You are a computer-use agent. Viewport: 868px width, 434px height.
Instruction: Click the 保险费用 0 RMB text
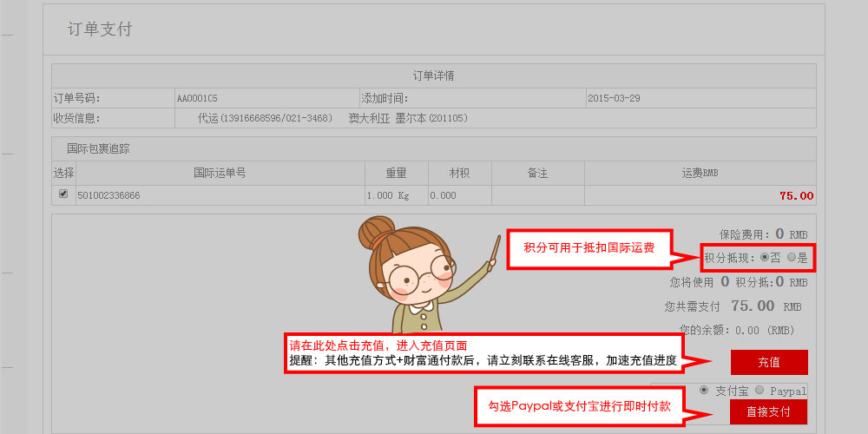(763, 234)
